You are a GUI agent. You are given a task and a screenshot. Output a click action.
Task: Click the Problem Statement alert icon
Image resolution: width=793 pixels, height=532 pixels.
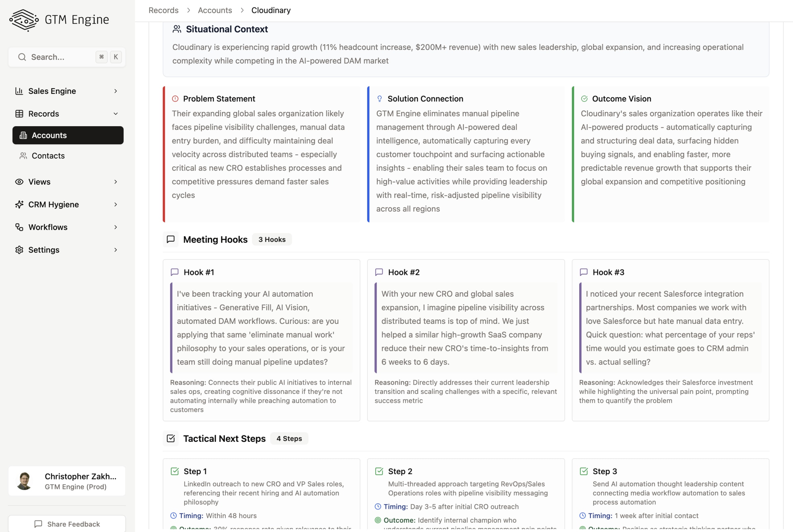click(x=175, y=99)
